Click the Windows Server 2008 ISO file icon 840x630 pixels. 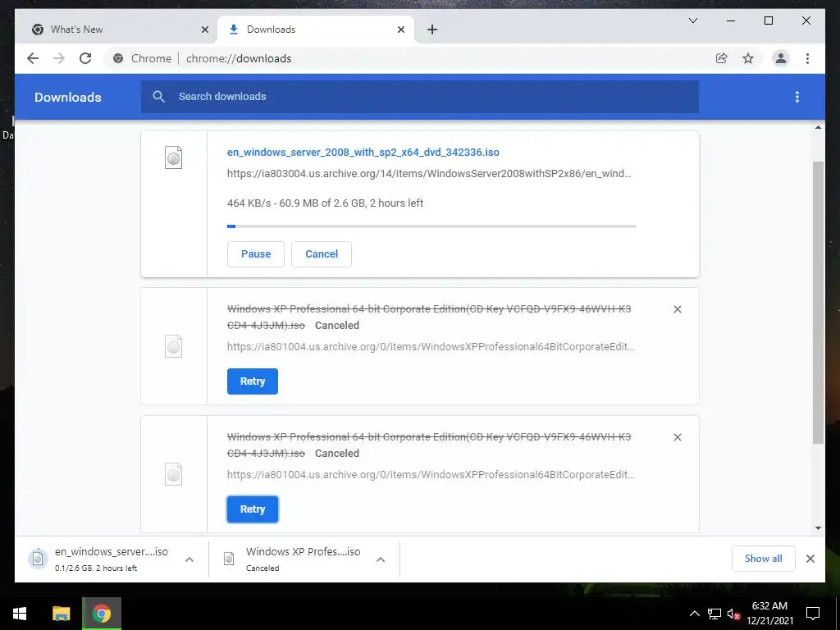click(173, 157)
